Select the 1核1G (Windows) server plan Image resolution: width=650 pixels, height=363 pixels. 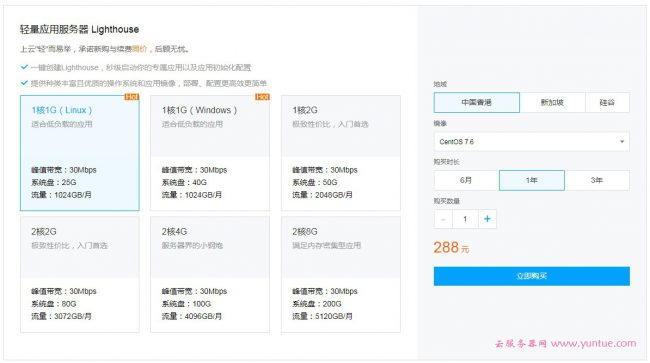[210, 153]
